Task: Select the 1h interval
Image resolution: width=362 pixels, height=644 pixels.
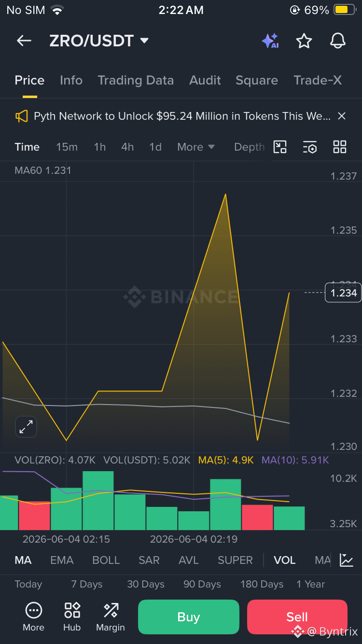Action: tap(99, 147)
